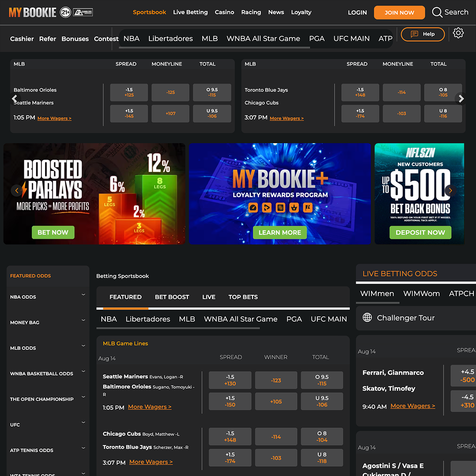The image size is (476, 476).
Task: Open More Wagers for Ferrari vs Skatov
Action: tap(413, 406)
